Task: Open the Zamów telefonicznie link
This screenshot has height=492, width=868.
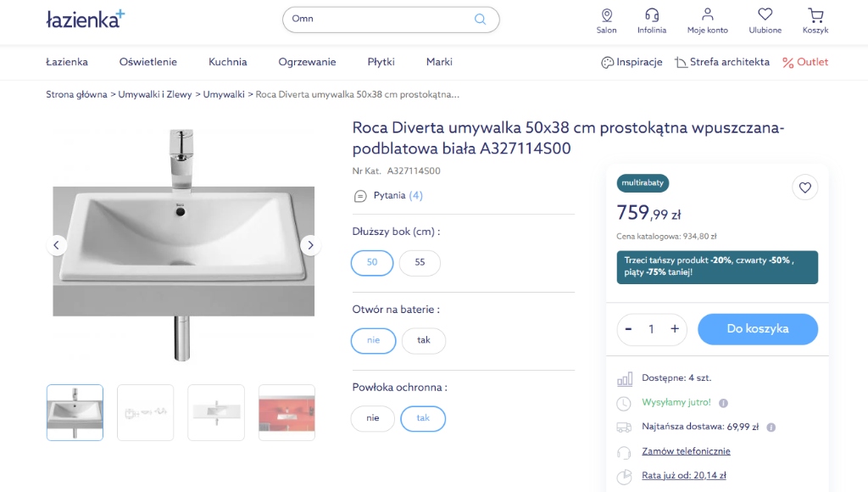Action: click(x=686, y=451)
